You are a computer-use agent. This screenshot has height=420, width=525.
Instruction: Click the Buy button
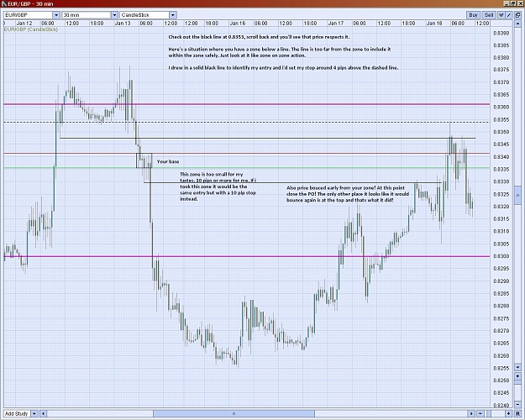[x=473, y=15]
